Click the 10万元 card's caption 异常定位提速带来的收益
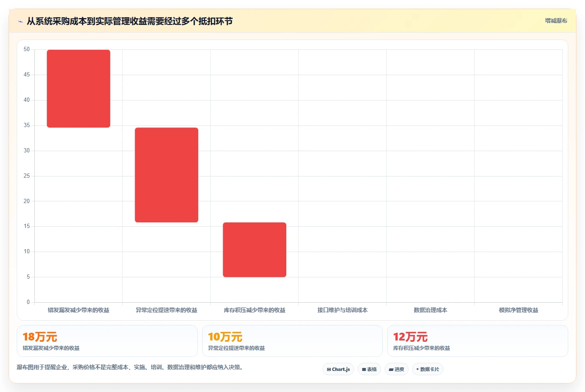This screenshot has width=585, height=392. (236, 348)
